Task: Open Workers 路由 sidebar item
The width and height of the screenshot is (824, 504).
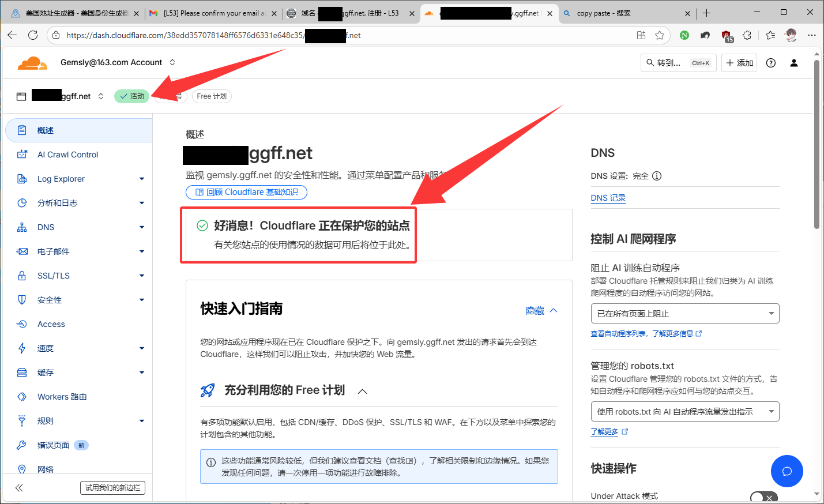Action: pyautogui.click(x=62, y=397)
